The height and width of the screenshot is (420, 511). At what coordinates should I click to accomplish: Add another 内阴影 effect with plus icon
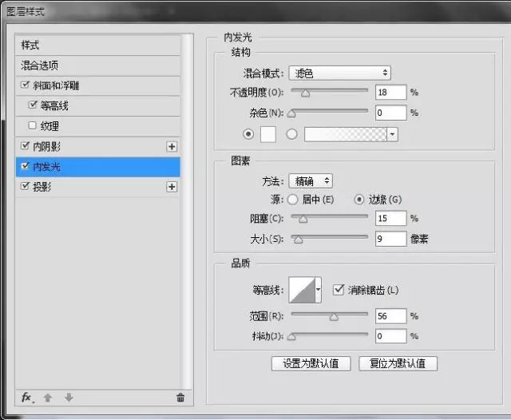pyautogui.click(x=172, y=147)
